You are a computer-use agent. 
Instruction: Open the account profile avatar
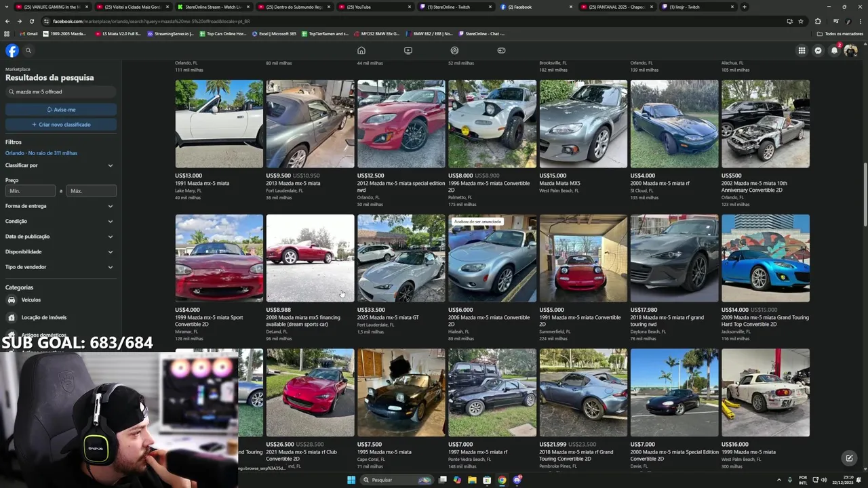coord(851,50)
